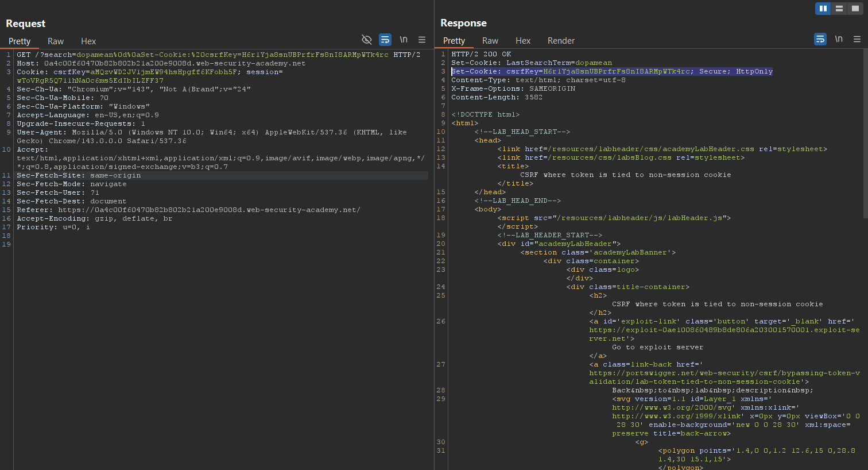Toggle word wrap icon in Response panel
The image size is (868, 470).
tap(820, 39)
